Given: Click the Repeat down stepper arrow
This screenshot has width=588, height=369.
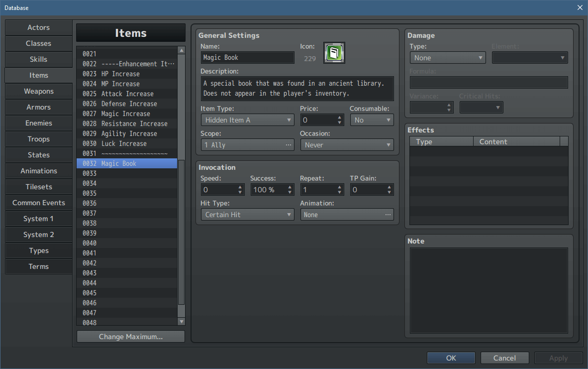Looking at the screenshot, I should 340,192.
